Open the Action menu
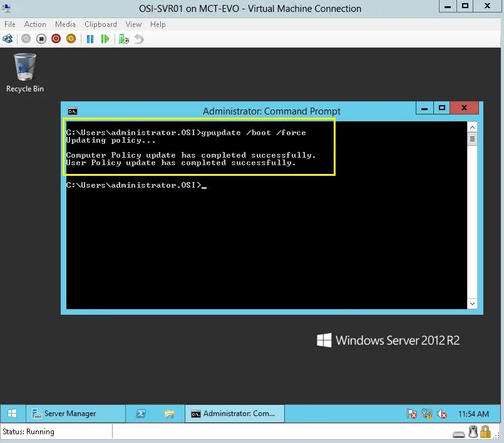504x443 pixels. [35, 24]
